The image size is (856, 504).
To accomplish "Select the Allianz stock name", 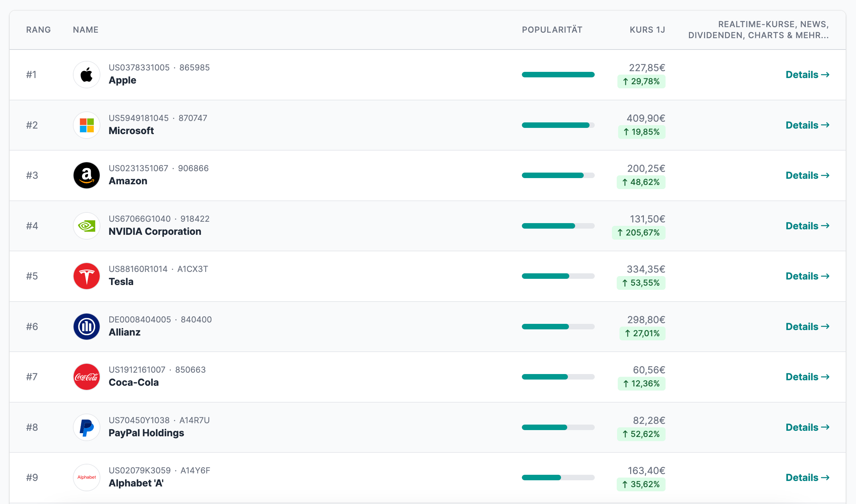I will [x=124, y=332].
